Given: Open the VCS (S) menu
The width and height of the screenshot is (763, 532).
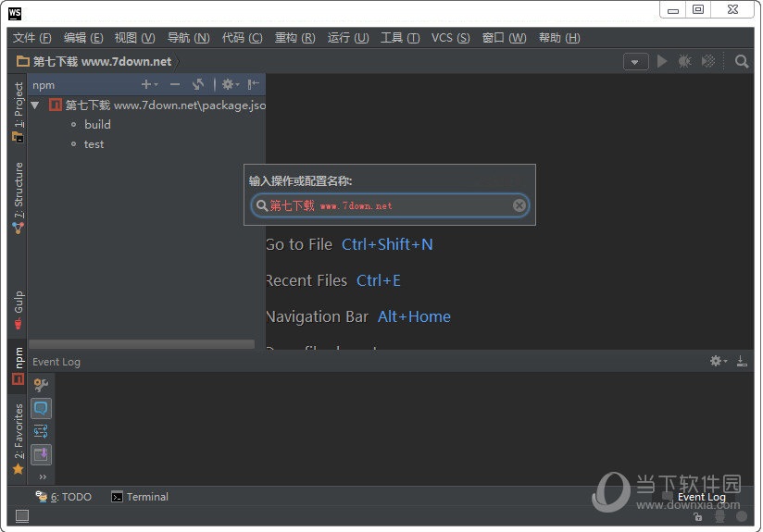Looking at the screenshot, I should tap(451, 38).
